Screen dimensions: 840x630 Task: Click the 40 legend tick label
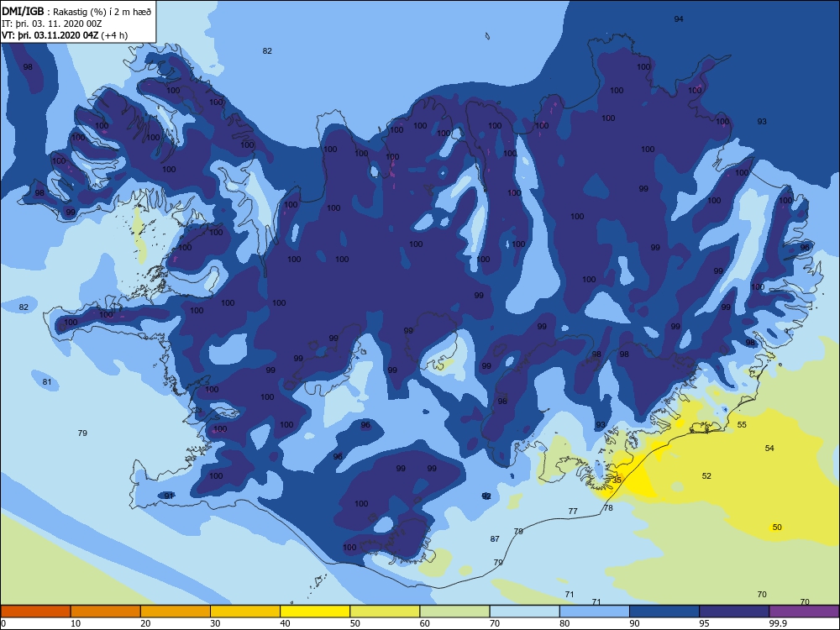tap(285, 623)
